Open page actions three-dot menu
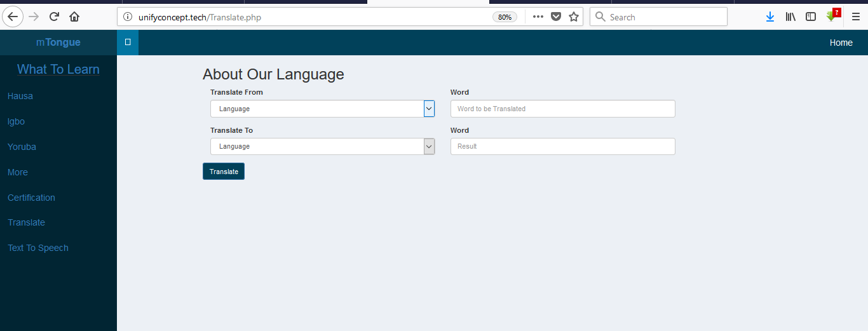The width and height of the screenshot is (868, 331). pos(538,17)
